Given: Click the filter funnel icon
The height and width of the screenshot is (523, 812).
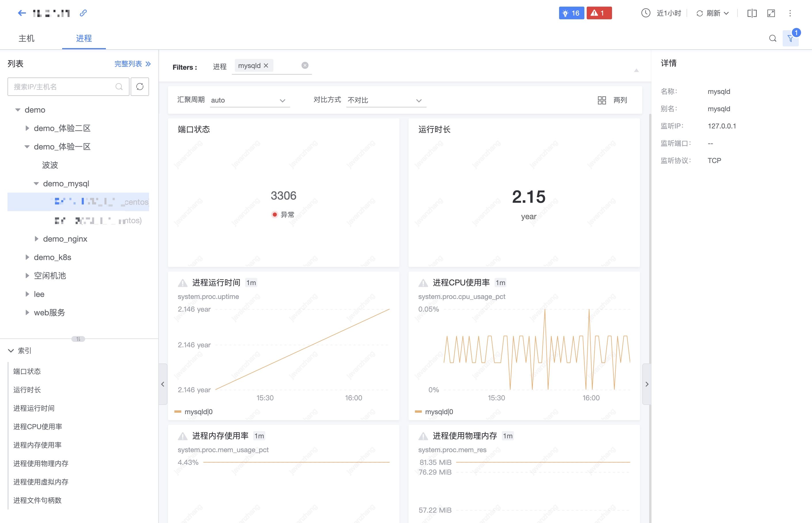Looking at the screenshot, I should click(x=790, y=38).
